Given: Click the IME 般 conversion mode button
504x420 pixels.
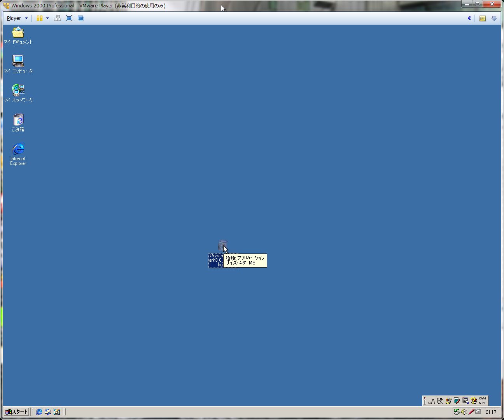Looking at the screenshot, I should [x=440, y=401].
